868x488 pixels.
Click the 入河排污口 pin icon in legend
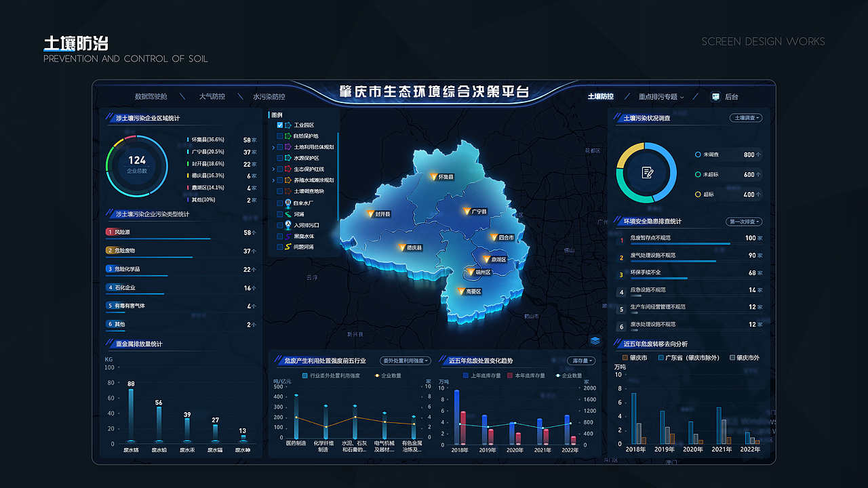(288, 225)
